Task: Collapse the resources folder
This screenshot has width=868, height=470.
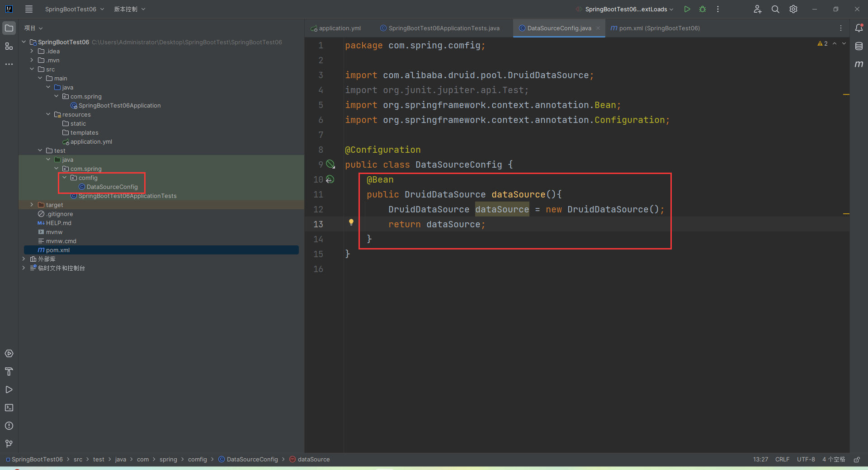Action: (48, 114)
